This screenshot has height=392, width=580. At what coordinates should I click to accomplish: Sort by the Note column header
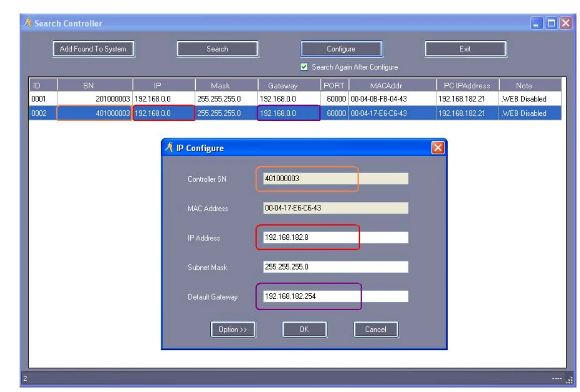click(x=530, y=85)
